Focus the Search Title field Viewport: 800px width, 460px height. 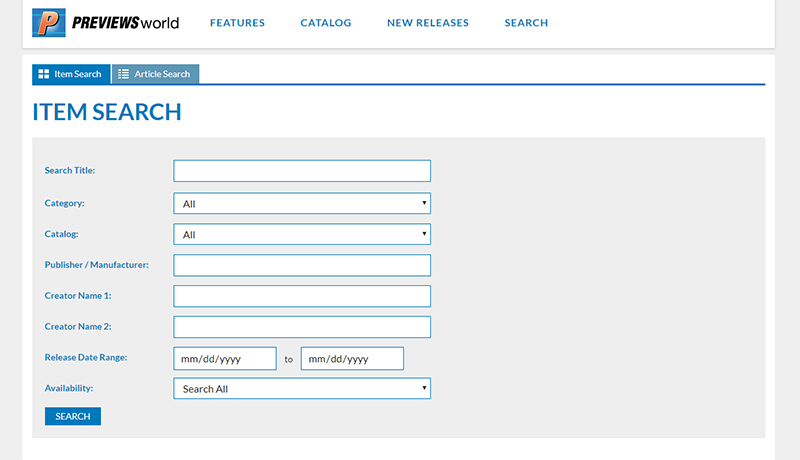[x=302, y=171]
